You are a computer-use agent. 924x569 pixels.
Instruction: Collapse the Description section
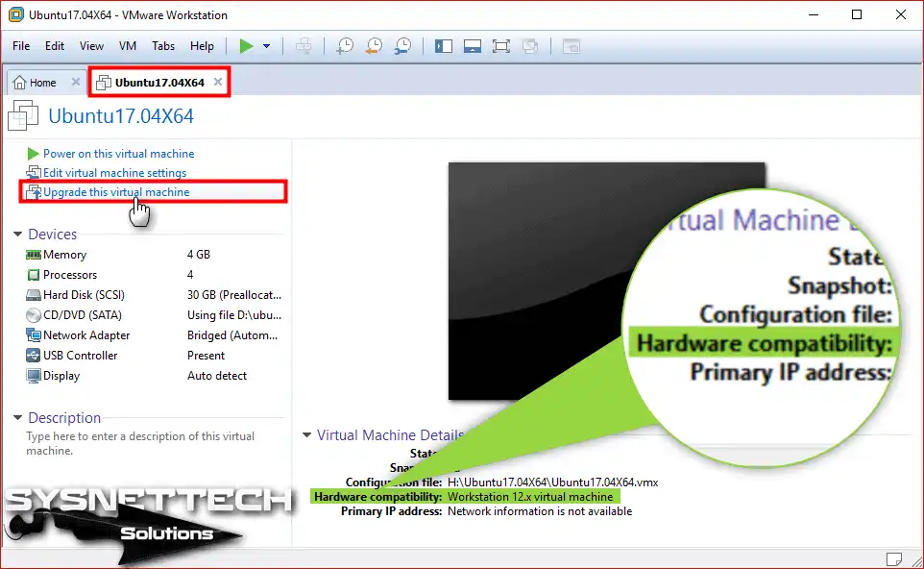point(17,417)
